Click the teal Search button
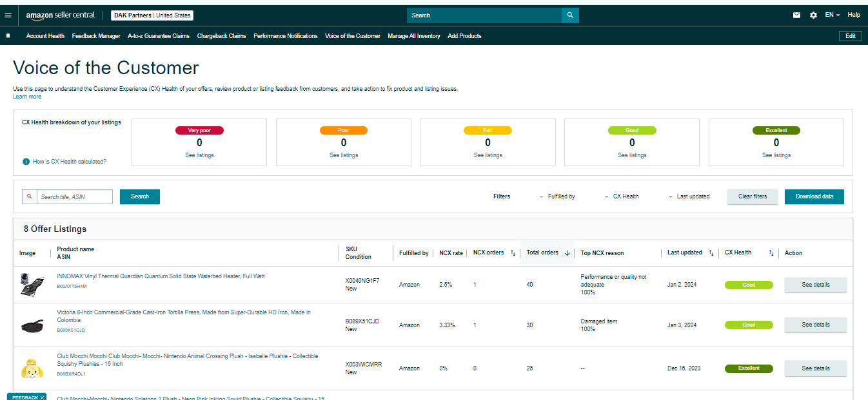Screen dimensions: 868x400 click(x=140, y=196)
